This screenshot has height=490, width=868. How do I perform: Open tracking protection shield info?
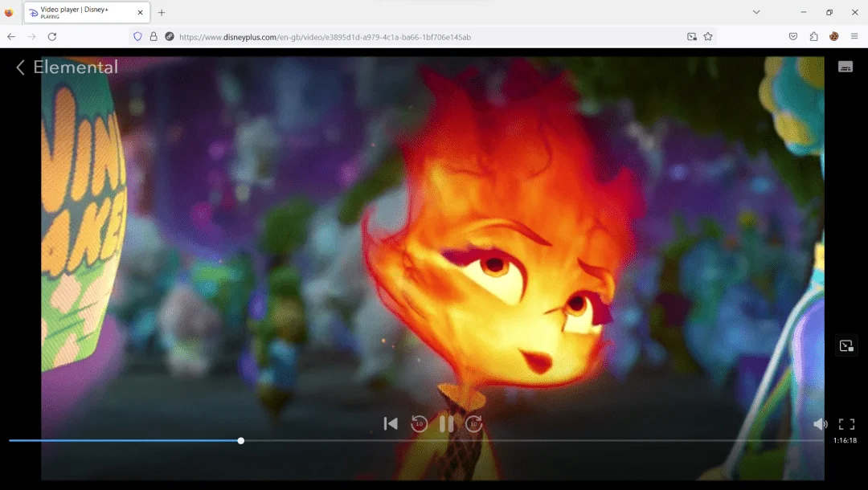(138, 37)
